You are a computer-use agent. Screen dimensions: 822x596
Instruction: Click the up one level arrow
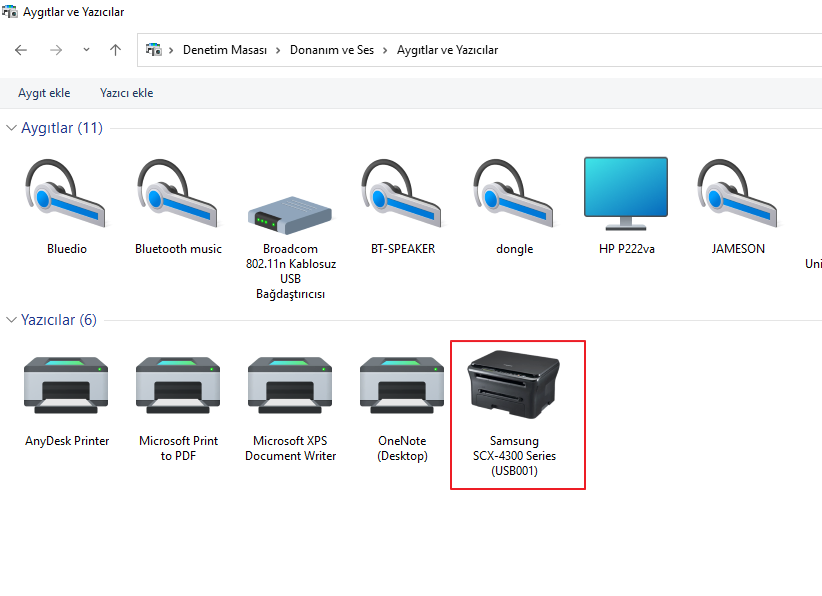[115, 50]
